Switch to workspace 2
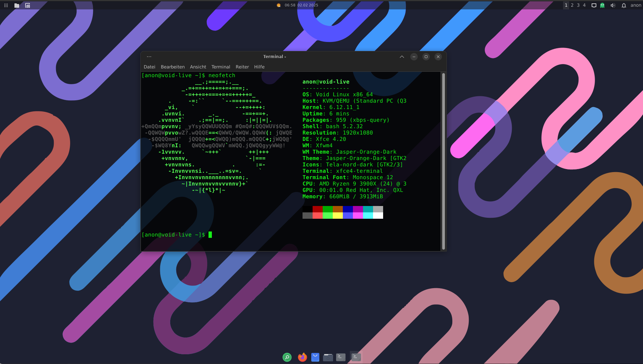Image resolution: width=643 pixels, height=364 pixels. [572, 5]
